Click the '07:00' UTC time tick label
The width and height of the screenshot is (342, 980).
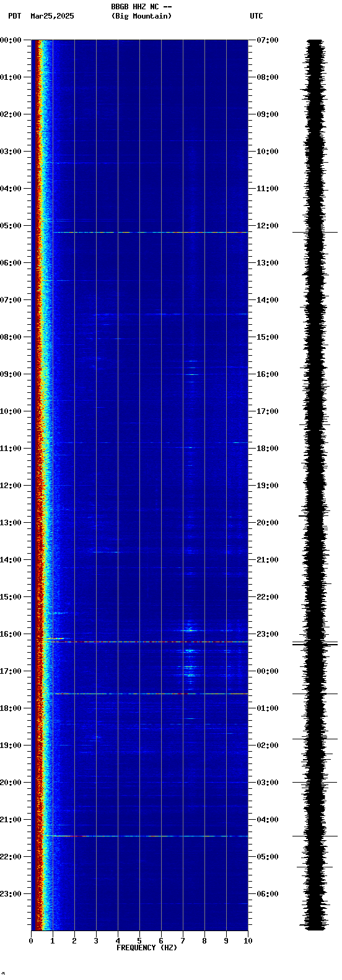(268, 40)
